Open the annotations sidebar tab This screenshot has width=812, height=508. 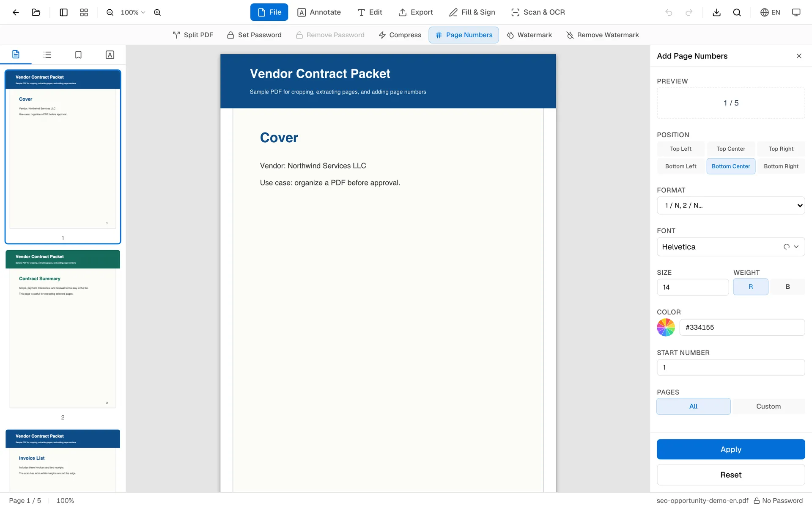pos(110,55)
